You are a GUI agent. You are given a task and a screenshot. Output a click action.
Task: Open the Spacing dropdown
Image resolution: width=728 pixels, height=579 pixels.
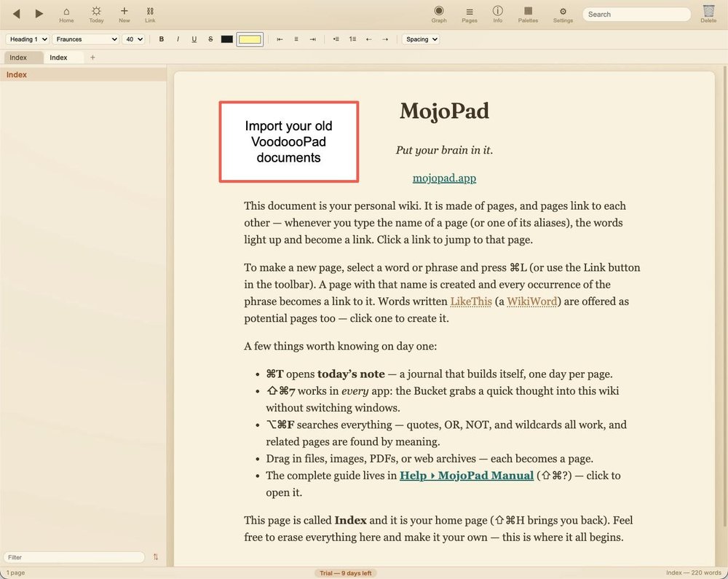coord(421,39)
